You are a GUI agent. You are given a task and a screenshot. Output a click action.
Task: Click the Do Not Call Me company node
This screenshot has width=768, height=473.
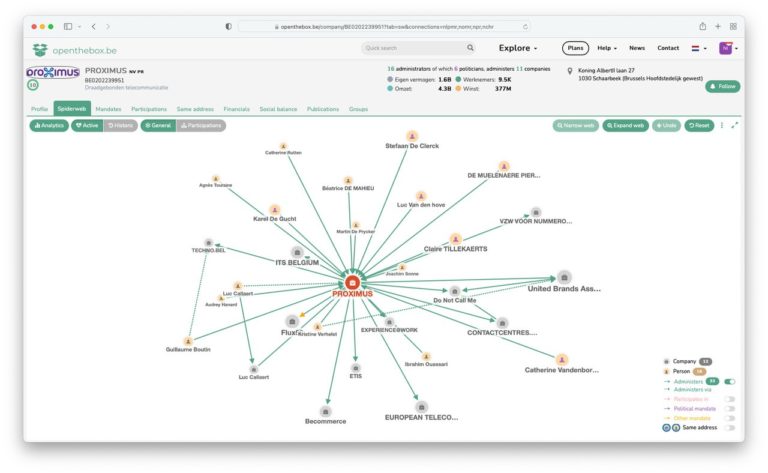455,291
